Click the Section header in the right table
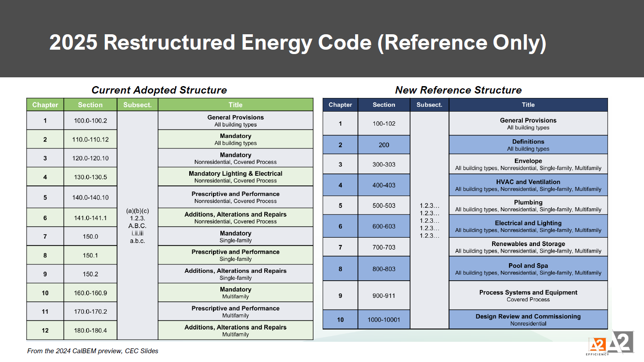 click(384, 105)
